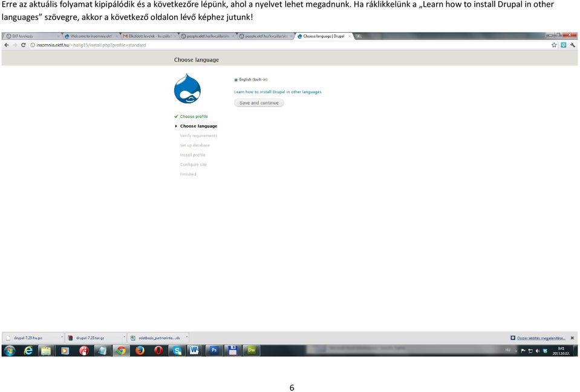The width and height of the screenshot is (580, 392).
Task: Open Windows Explorer folder in the taskbar
Action: tap(46, 350)
